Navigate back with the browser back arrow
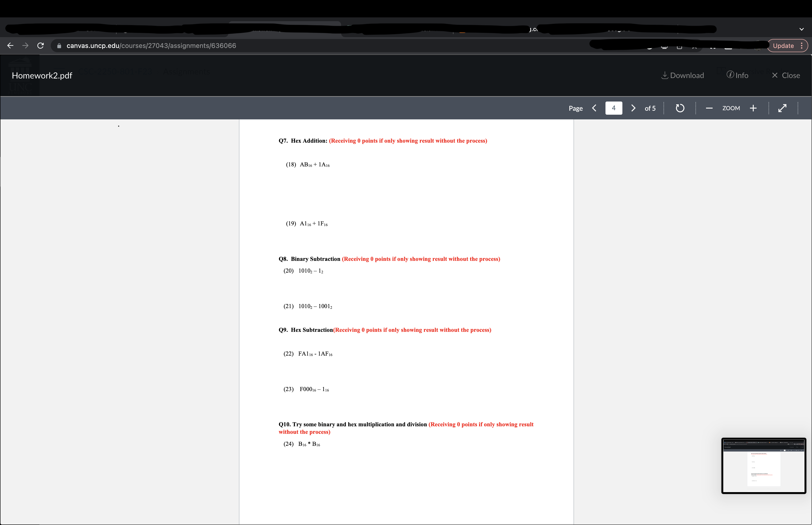This screenshot has height=525, width=812. 10,46
